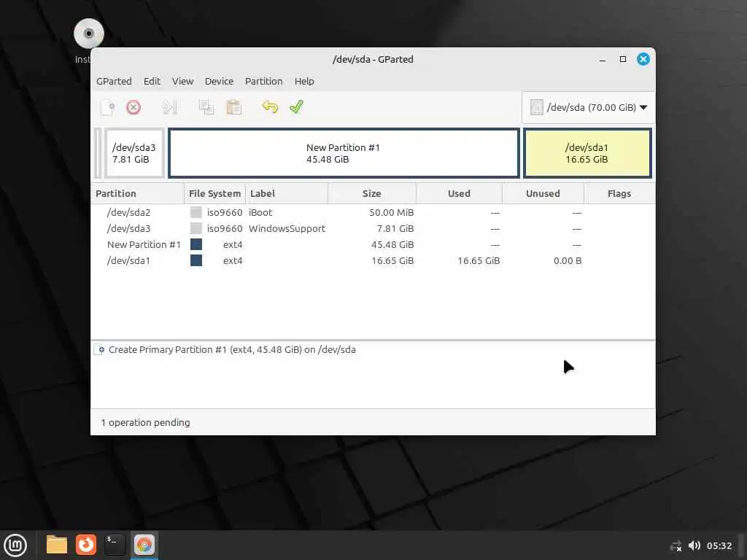The width and height of the screenshot is (747, 560).
Task: Open the Device menu
Action: 219,82
